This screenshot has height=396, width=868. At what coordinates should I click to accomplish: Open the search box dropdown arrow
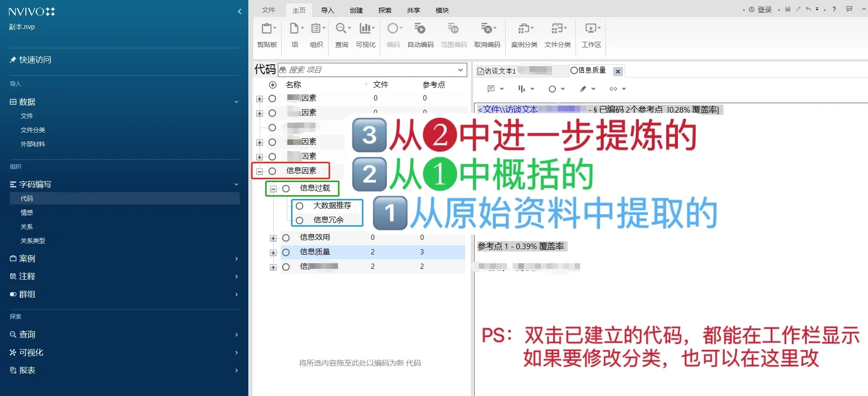tap(461, 70)
